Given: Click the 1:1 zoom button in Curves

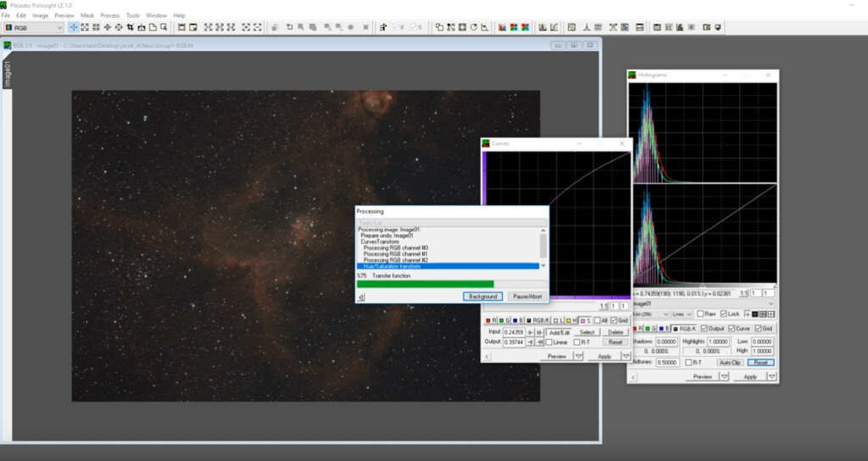Looking at the screenshot, I should pos(604,306).
